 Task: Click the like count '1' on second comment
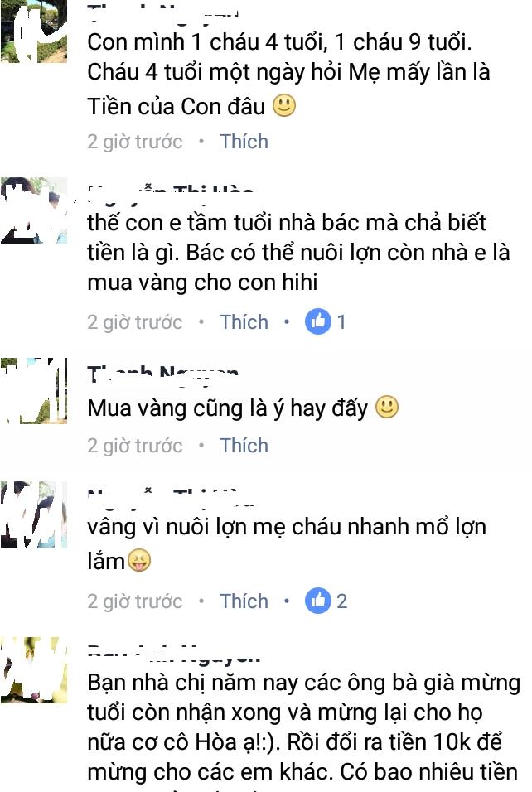click(x=341, y=321)
